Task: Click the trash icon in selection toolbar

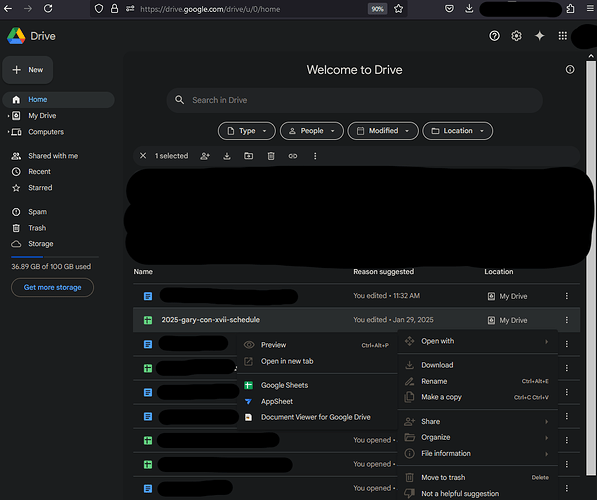Action: point(271,156)
